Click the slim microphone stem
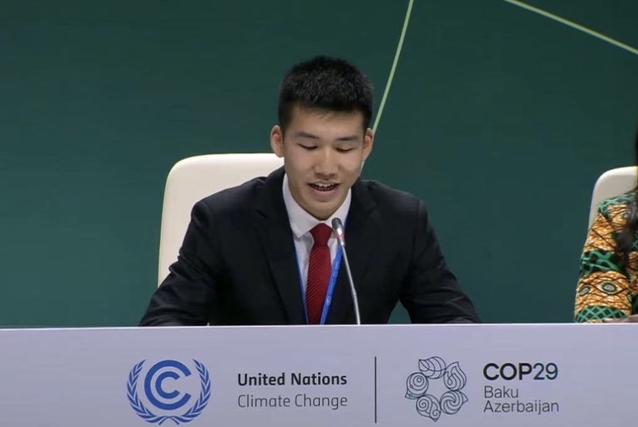 click(349, 281)
